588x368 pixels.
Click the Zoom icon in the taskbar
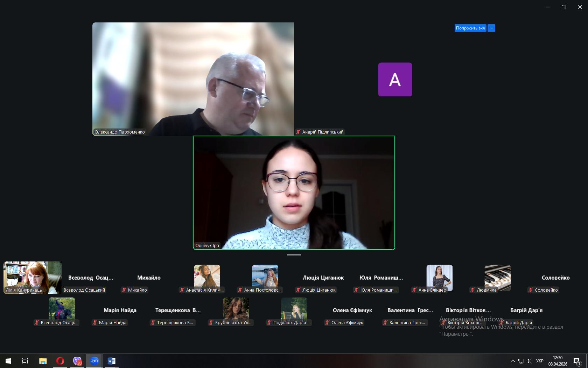pos(94,361)
